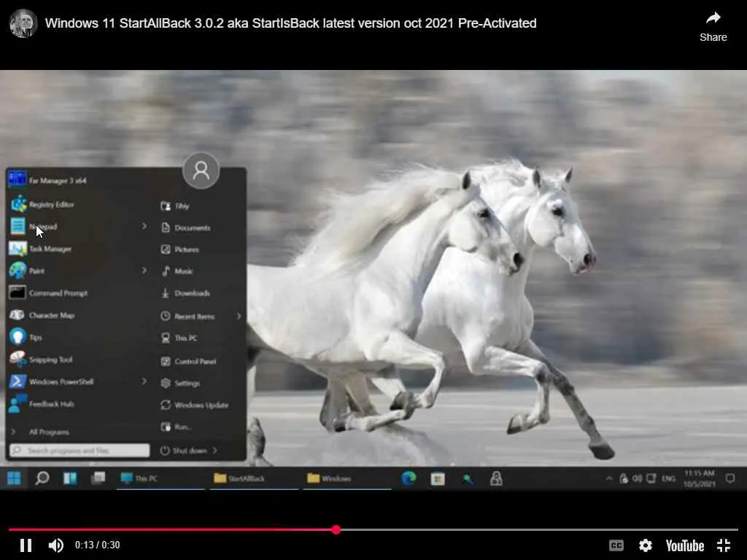Image resolution: width=747 pixels, height=560 pixels.
Task: Click the Shut down button
Action: [x=184, y=450]
